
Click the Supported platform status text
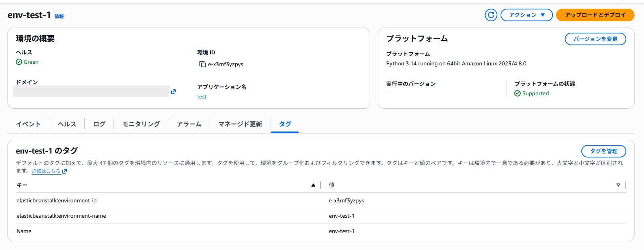[536, 93]
